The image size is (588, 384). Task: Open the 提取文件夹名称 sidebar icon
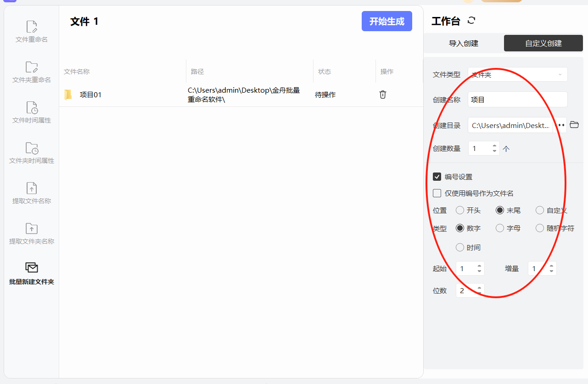[x=32, y=228]
